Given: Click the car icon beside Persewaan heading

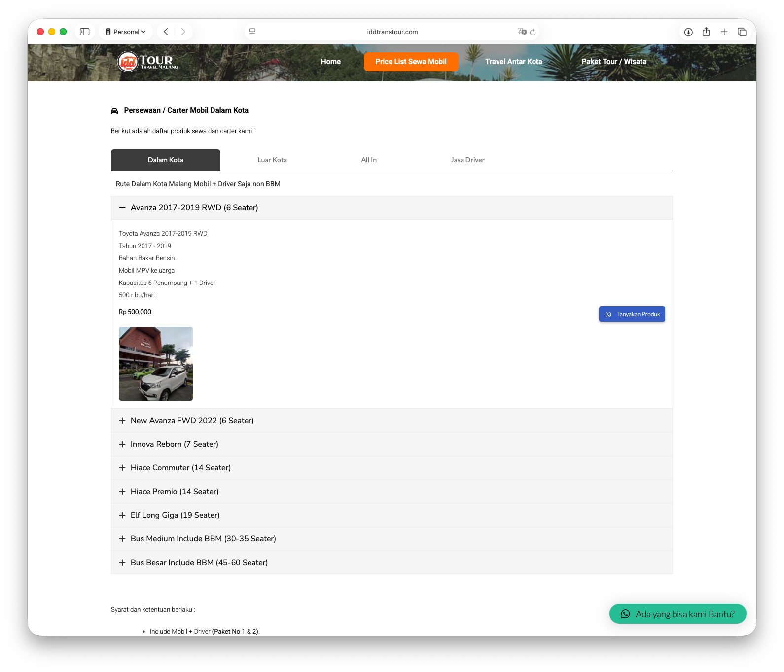Looking at the screenshot, I should (114, 111).
